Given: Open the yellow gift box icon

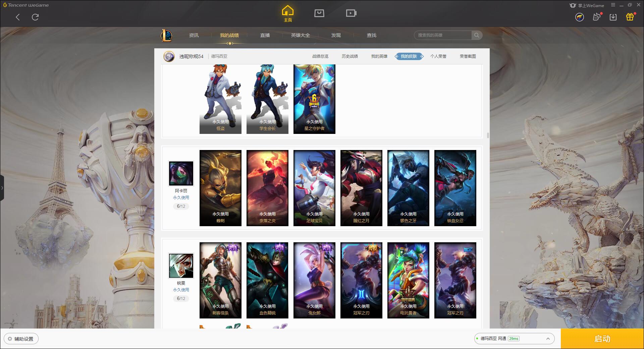Looking at the screenshot, I should (x=630, y=17).
